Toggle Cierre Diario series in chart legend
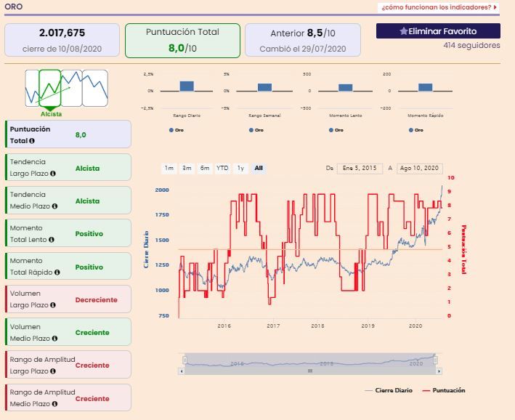Viewport: 515px width, 420px height. tap(389, 390)
